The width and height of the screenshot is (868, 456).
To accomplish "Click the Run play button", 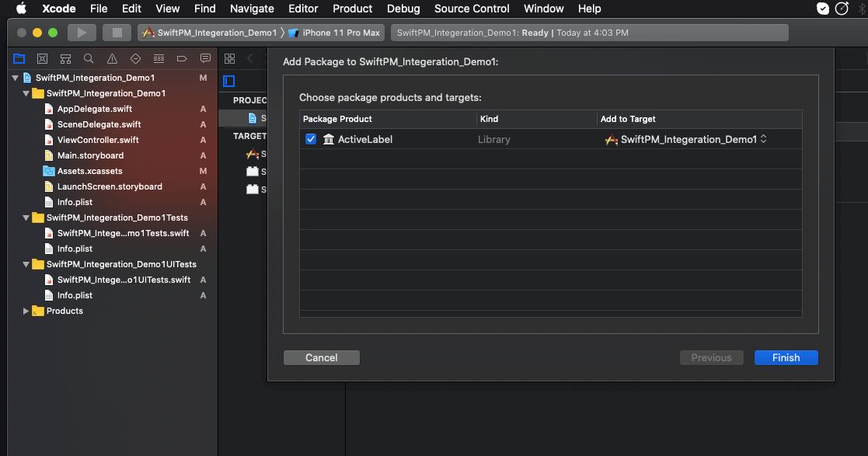I will (x=82, y=33).
